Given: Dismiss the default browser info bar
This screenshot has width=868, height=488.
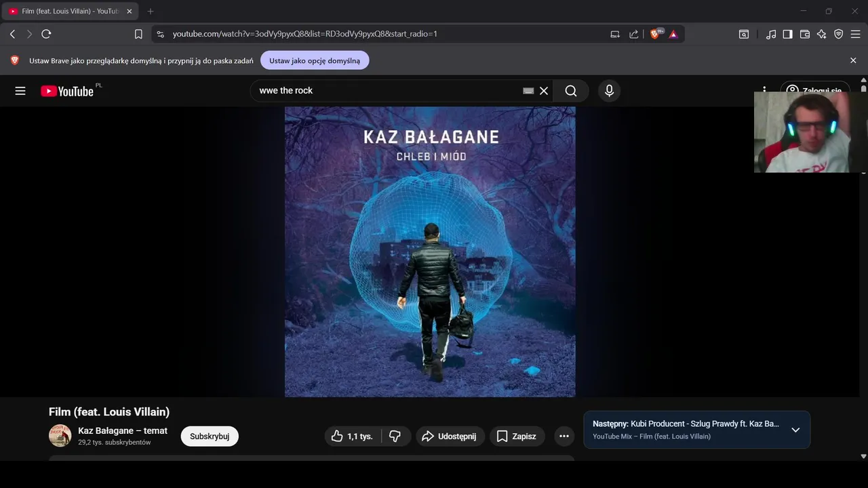Looking at the screenshot, I should (x=853, y=60).
